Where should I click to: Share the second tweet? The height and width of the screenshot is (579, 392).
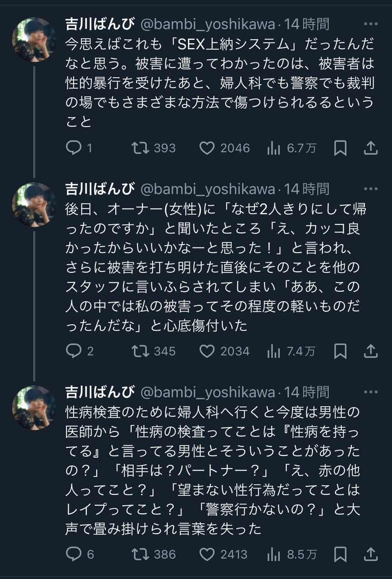tap(370, 351)
